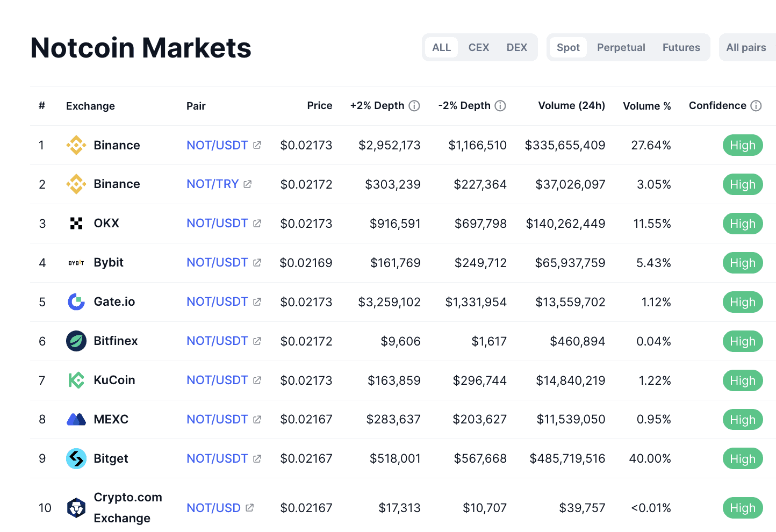Open the Confidence info tooltip icon

tap(756, 106)
